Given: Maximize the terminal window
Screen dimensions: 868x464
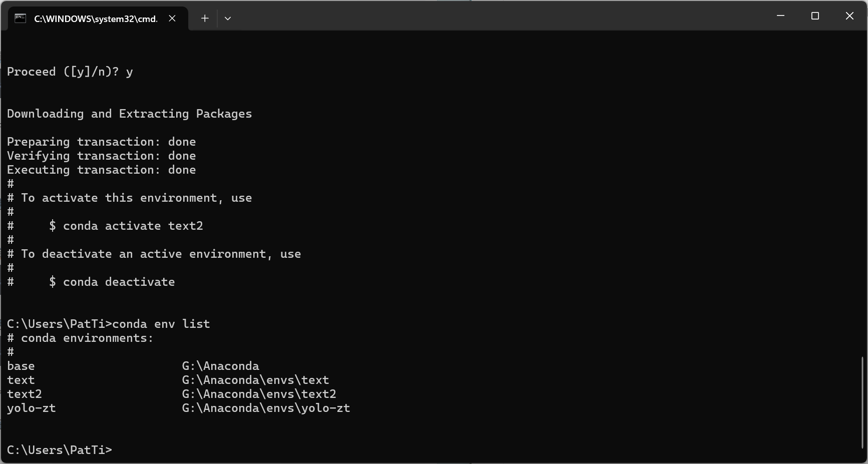Looking at the screenshot, I should point(815,16).
